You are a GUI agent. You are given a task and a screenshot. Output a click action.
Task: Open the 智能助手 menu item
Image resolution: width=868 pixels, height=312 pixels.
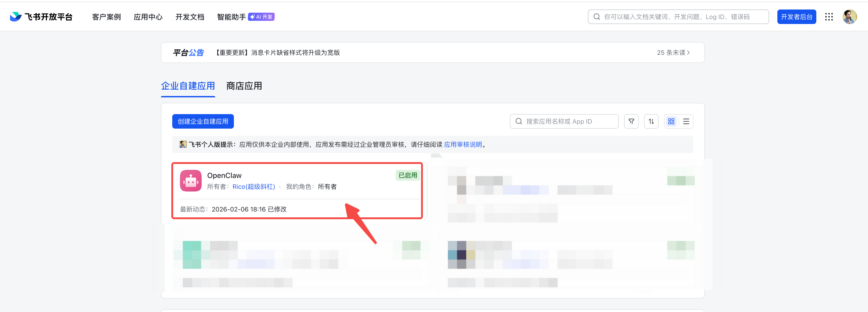[x=231, y=17]
